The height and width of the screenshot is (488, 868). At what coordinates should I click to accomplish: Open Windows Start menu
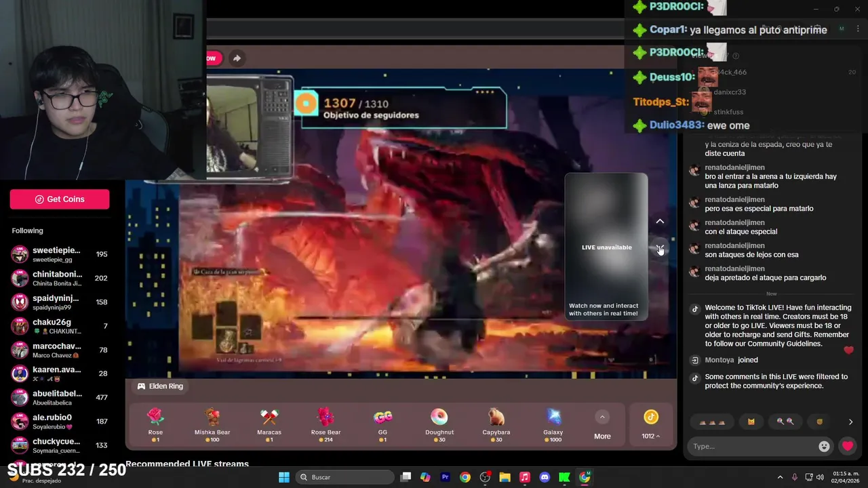[x=284, y=477]
